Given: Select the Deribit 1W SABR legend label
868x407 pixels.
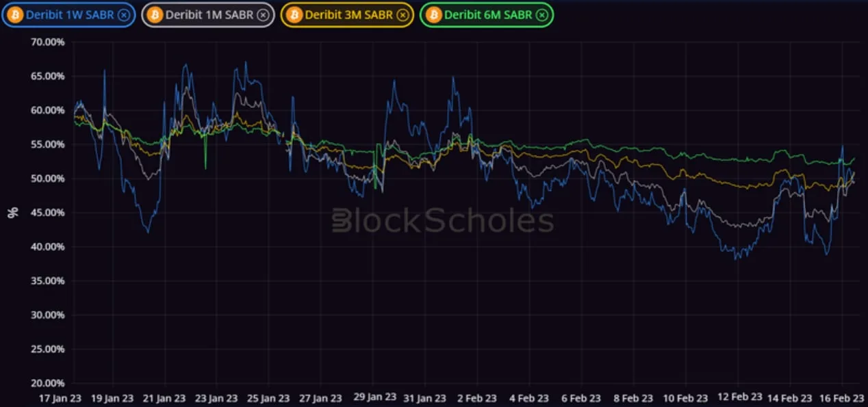Looking at the screenshot, I should click(x=69, y=15).
